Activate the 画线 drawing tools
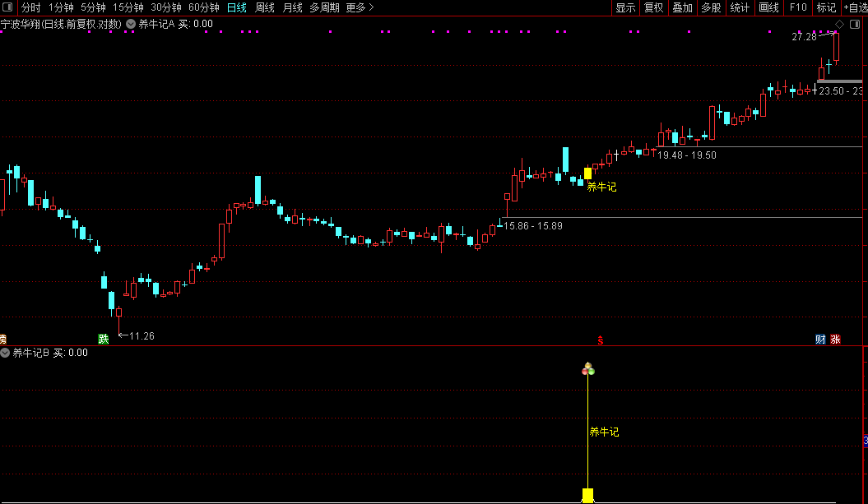 [x=769, y=7]
